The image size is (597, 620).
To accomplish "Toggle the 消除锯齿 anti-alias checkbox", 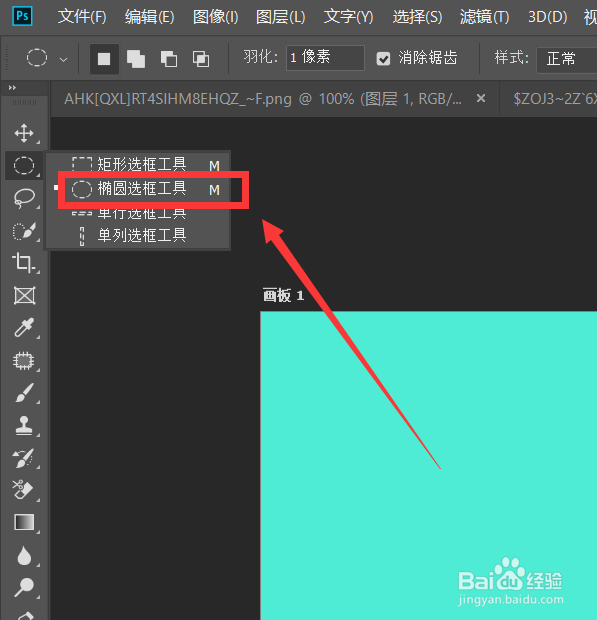I will tap(383, 59).
